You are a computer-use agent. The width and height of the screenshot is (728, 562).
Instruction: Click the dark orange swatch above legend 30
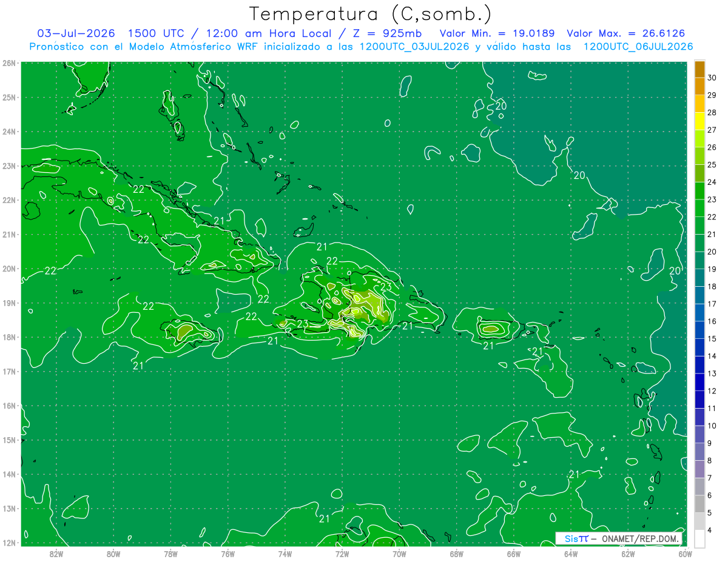pos(699,69)
